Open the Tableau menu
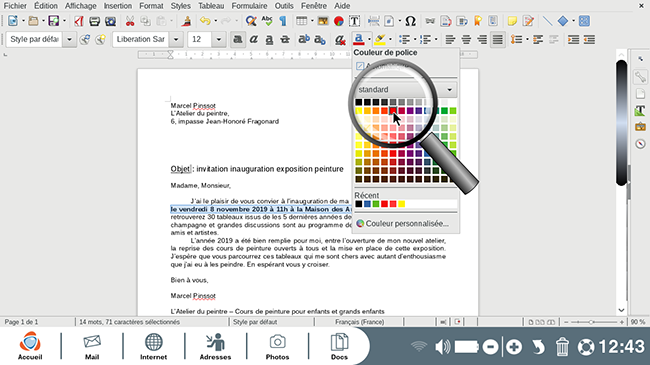The height and width of the screenshot is (365, 650). tap(211, 6)
